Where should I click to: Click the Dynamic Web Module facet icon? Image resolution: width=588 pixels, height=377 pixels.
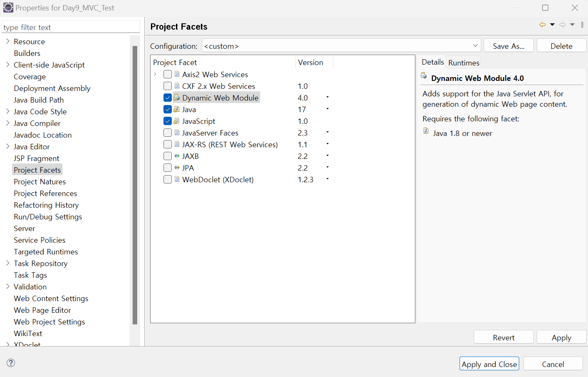177,98
